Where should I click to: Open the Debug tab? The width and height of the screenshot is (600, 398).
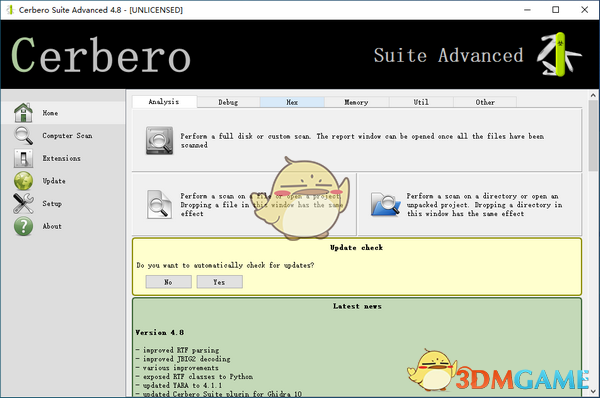228,102
